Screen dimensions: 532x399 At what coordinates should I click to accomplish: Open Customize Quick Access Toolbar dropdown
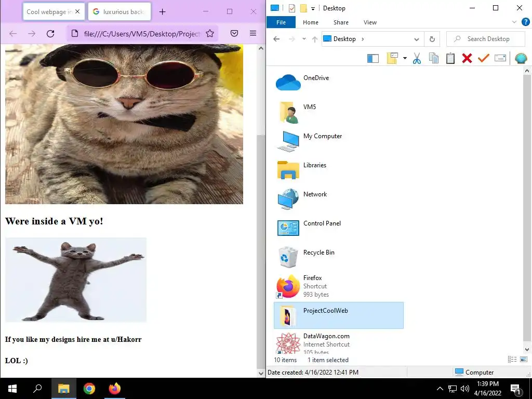click(313, 8)
